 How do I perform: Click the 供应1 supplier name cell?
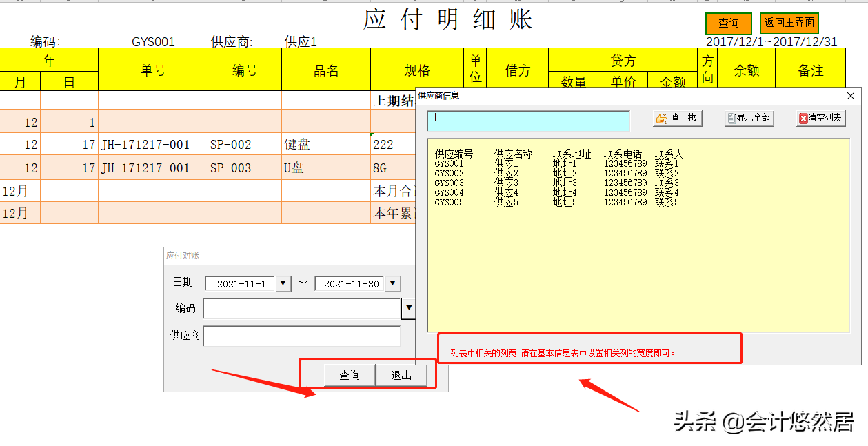(x=301, y=42)
